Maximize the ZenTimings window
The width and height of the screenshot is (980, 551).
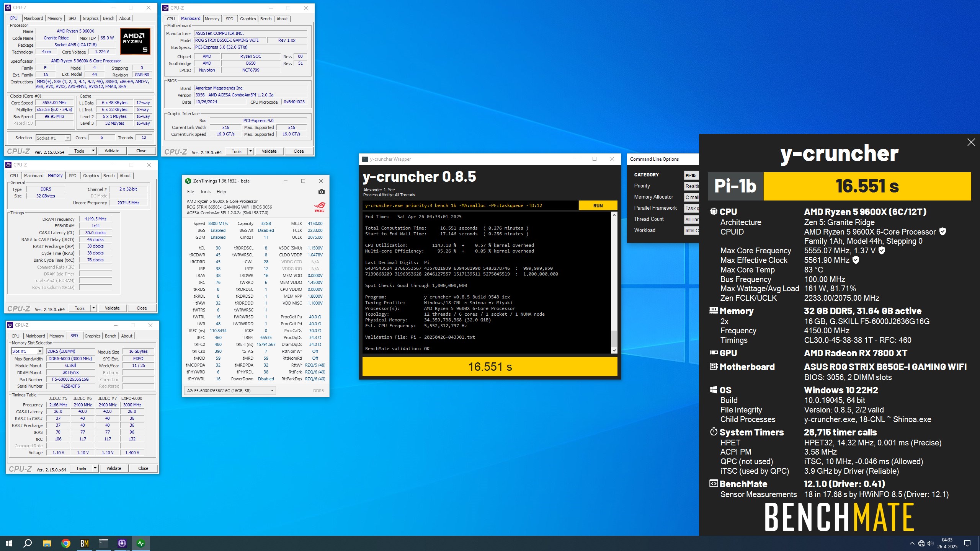[303, 181]
